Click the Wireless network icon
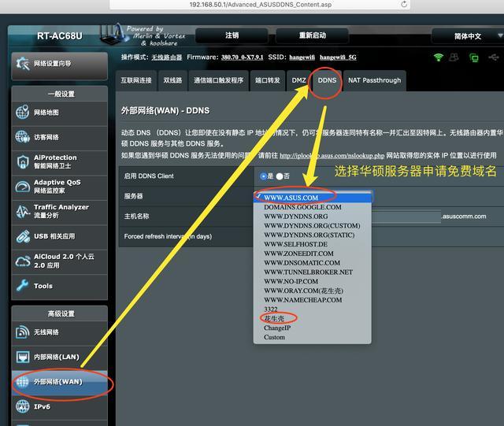This screenshot has width=504, height=426. (23, 332)
